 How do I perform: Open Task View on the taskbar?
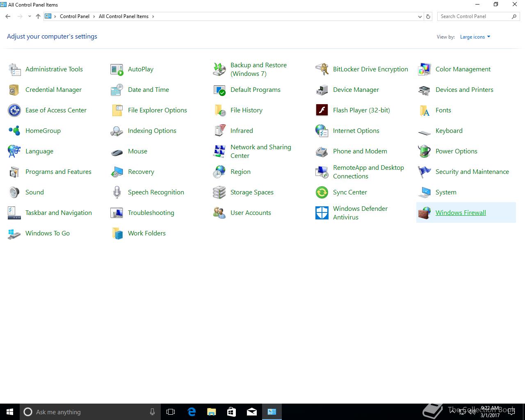point(171,412)
